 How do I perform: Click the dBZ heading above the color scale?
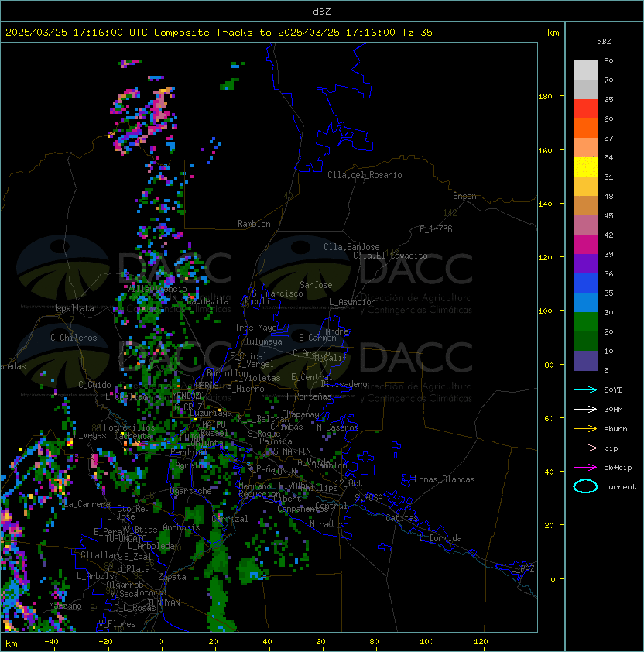click(604, 42)
